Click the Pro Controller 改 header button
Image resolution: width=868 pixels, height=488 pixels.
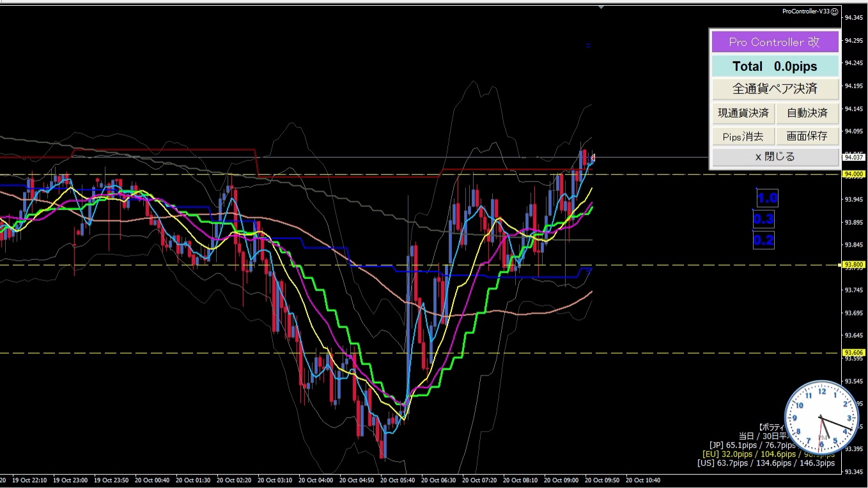click(775, 42)
